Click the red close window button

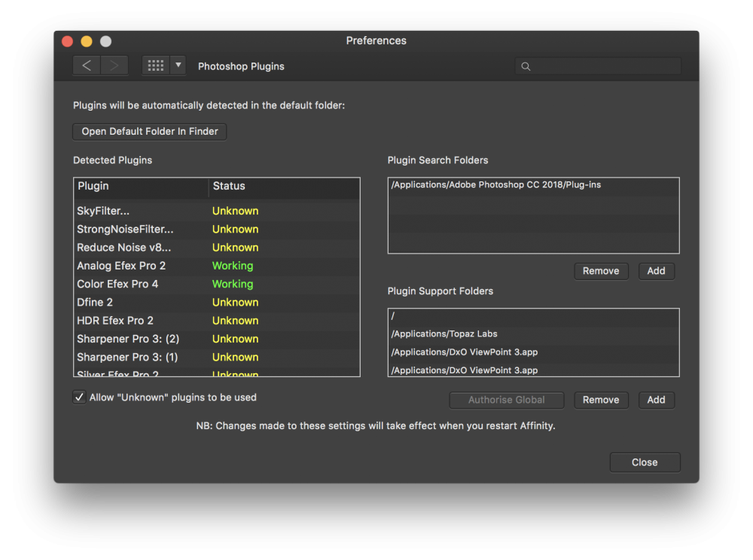click(x=67, y=41)
